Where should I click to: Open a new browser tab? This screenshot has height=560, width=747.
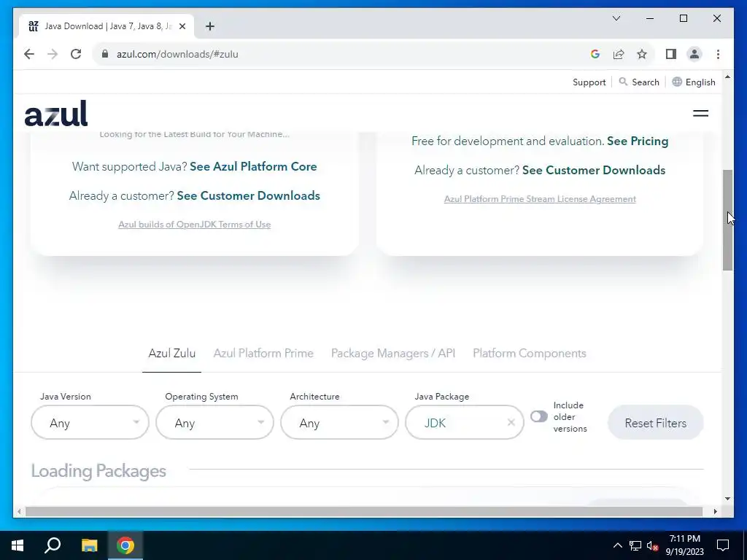point(210,27)
